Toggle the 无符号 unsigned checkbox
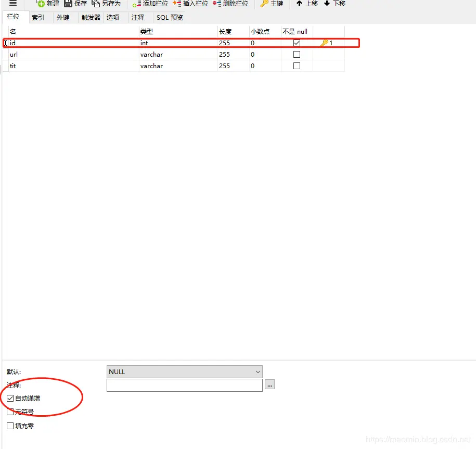 pos(10,412)
